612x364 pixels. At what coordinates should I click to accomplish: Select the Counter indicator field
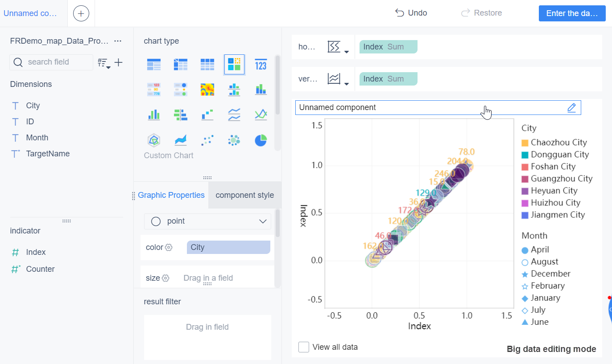click(x=40, y=269)
